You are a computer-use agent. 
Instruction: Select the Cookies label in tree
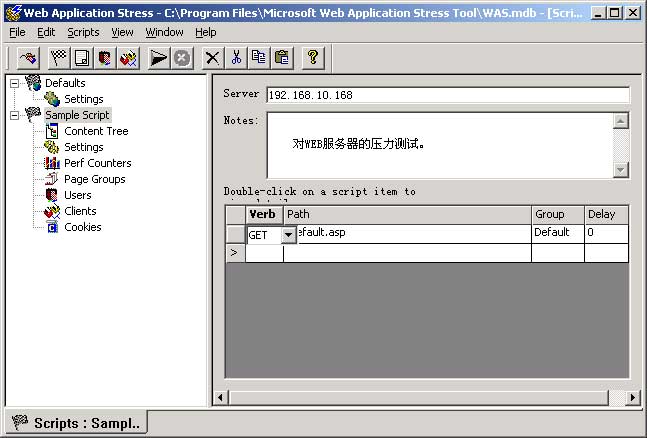(83, 227)
